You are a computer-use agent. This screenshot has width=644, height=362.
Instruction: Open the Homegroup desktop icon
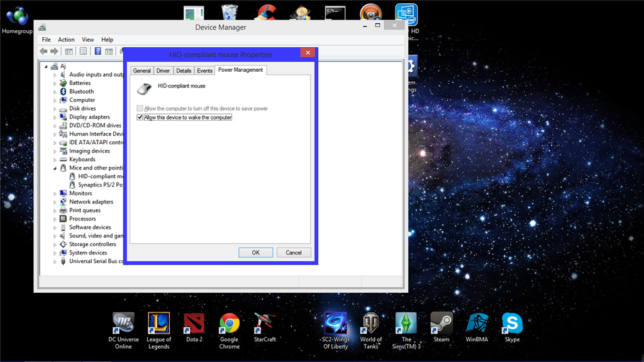(x=17, y=21)
